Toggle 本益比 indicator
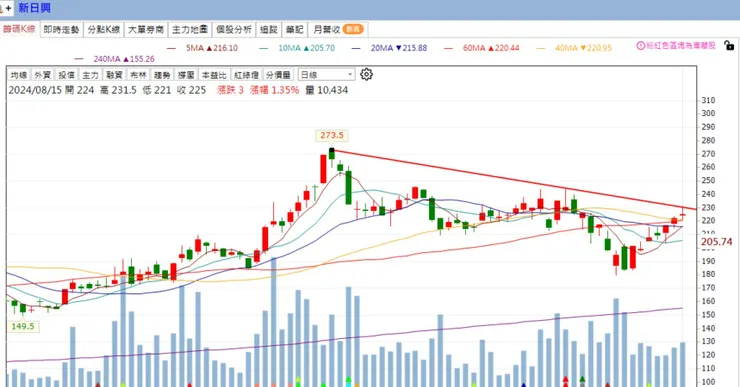 click(x=214, y=75)
